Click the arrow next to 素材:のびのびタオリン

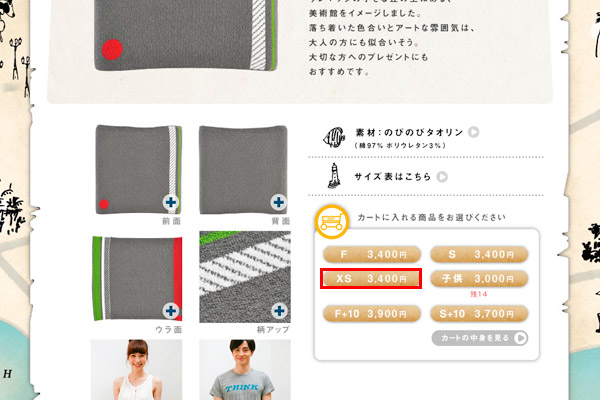473,132
